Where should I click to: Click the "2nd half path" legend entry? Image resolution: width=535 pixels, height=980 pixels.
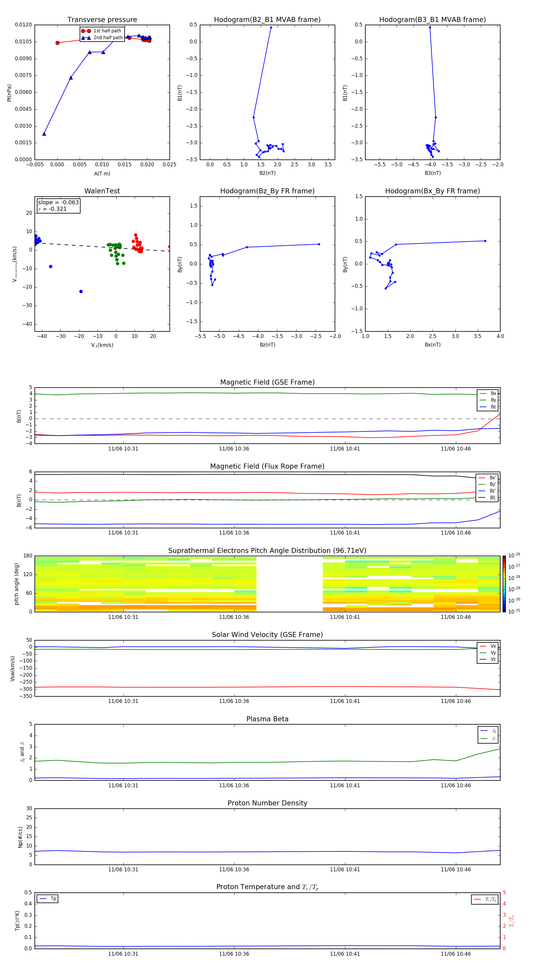102,38
